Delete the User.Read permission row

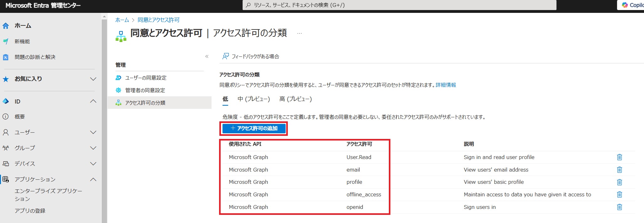pyautogui.click(x=620, y=157)
